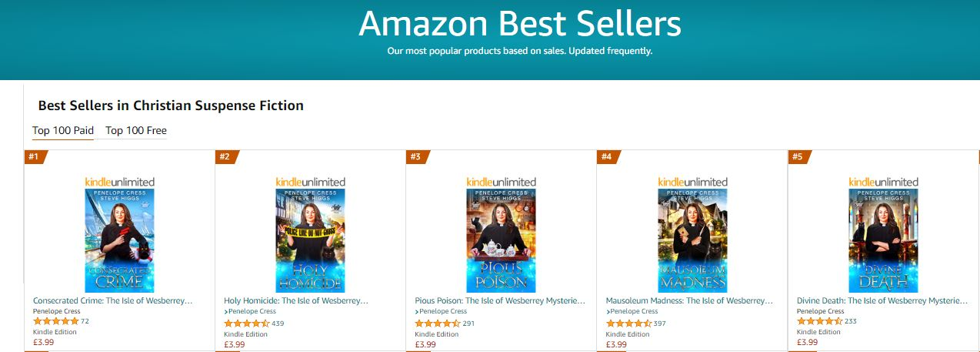980x352 pixels.
Task: Open the Divine Death book cover
Action: click(x=883, y=240)
